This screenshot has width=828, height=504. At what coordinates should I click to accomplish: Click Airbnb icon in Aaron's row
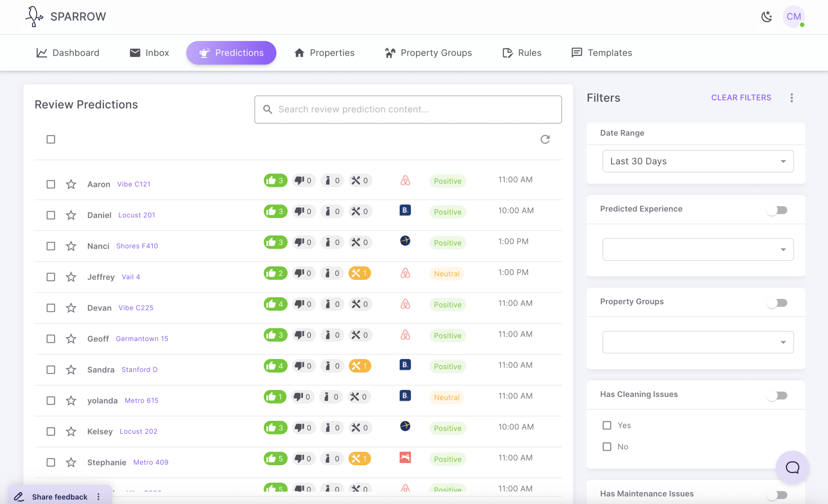click(x=405, y=181)
